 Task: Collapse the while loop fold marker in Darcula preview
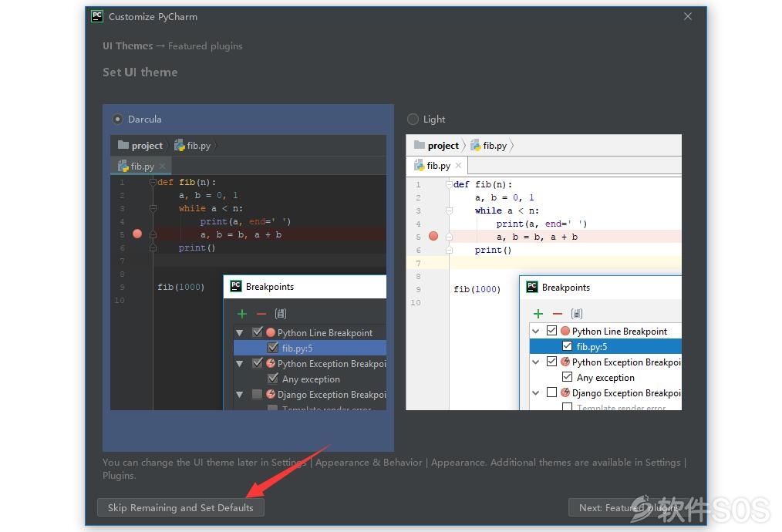153,208
